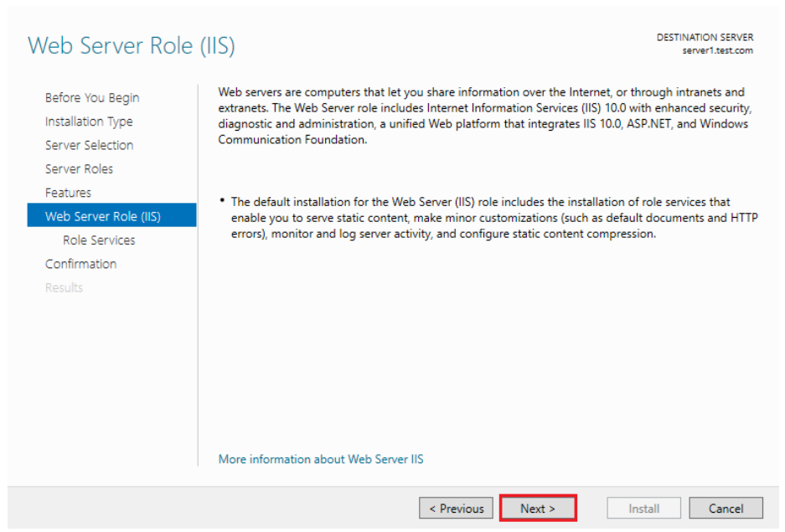This screenshot has width=785, height=532.
Task: Click the disabled Install button
Action: pyautogui.click(x=643, y=509)
